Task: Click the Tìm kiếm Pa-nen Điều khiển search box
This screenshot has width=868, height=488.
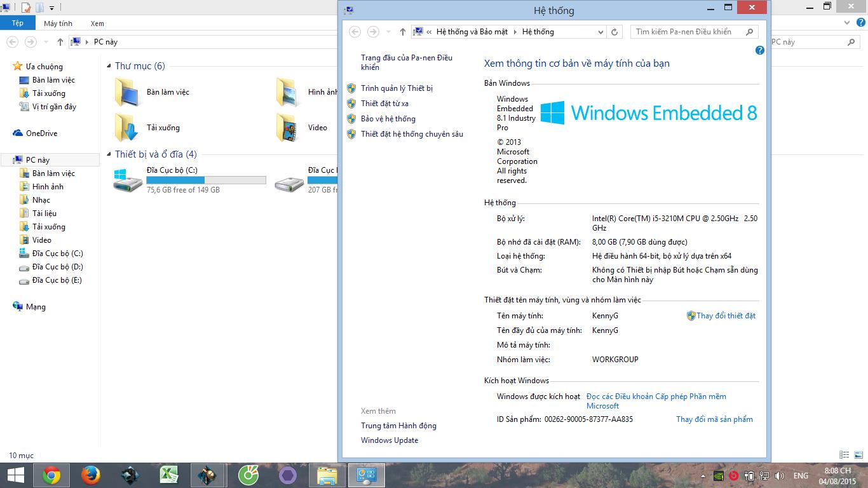Action: click(689, 32)
